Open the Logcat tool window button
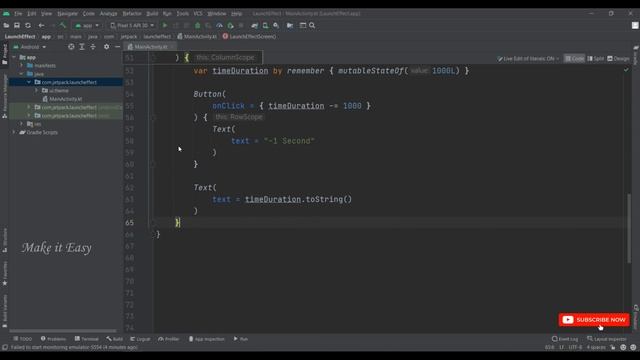Screen dimensions: 640x360 pyautogui.click(x=140, y=339)
